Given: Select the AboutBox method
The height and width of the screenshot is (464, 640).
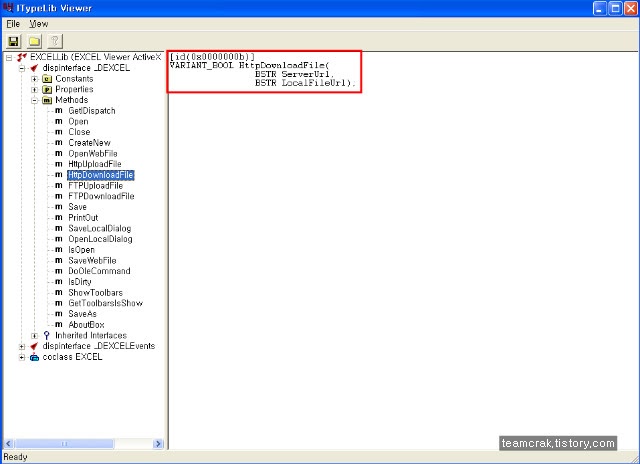Looking at the screenshot, I should 86,325.
